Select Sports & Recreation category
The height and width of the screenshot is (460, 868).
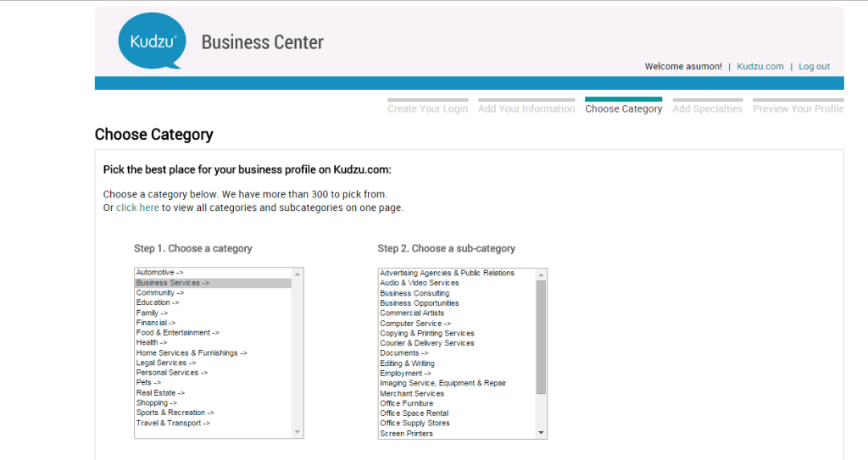click(x=213, y=413)
